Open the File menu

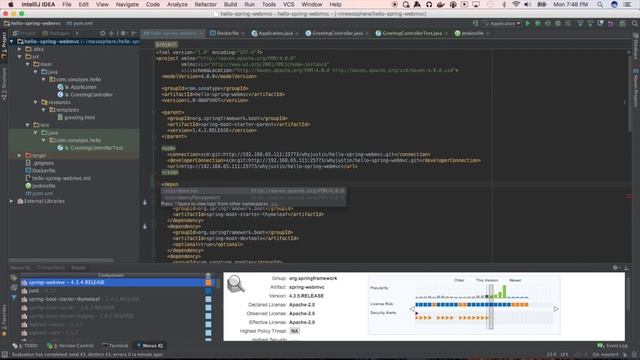67,4
